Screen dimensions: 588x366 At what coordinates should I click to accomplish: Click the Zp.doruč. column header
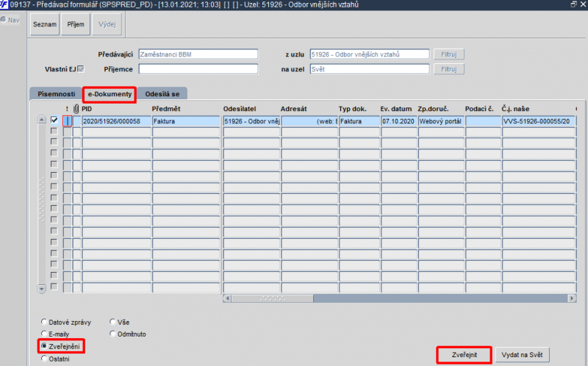[433, 109]
